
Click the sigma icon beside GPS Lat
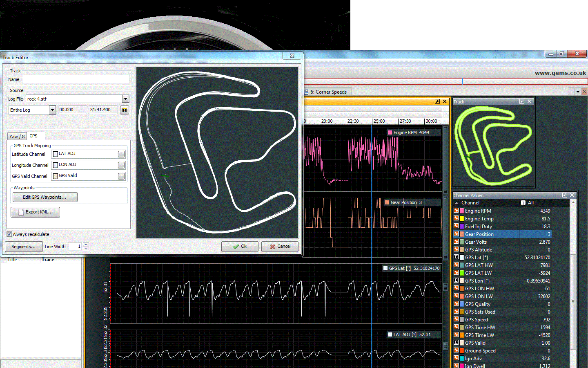tap(456, 257)
